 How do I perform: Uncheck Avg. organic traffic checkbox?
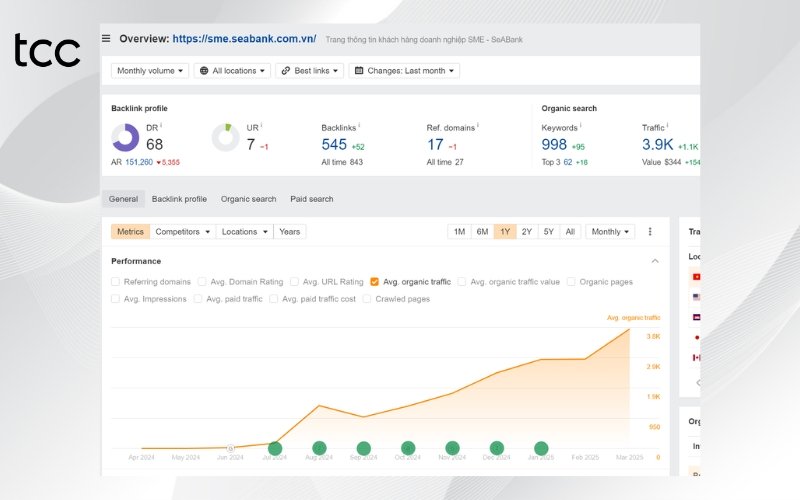[374, 282]
